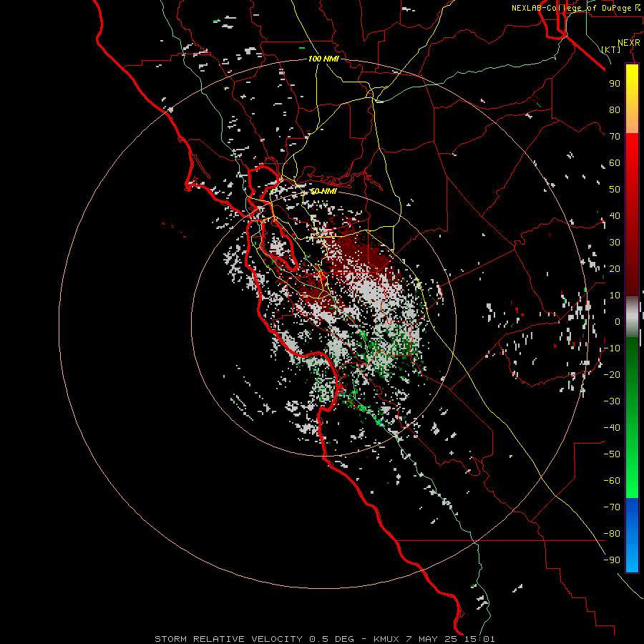The height and width of the screenshot is (644, 644).
Task: Click the NEXR label at top right
Action: 628,43
